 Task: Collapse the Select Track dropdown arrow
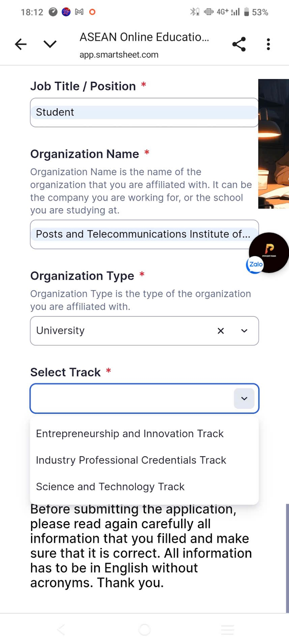[x=244, y=398]
